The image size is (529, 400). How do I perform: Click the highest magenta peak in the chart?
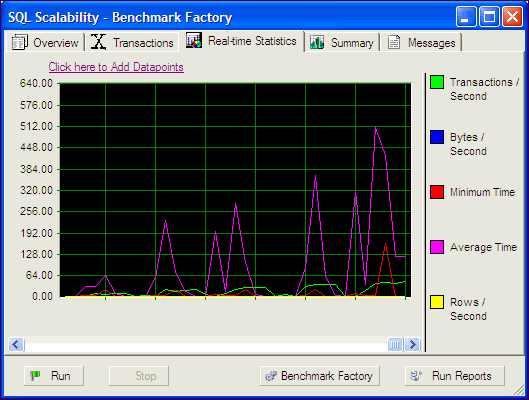(x=375, y=128)
